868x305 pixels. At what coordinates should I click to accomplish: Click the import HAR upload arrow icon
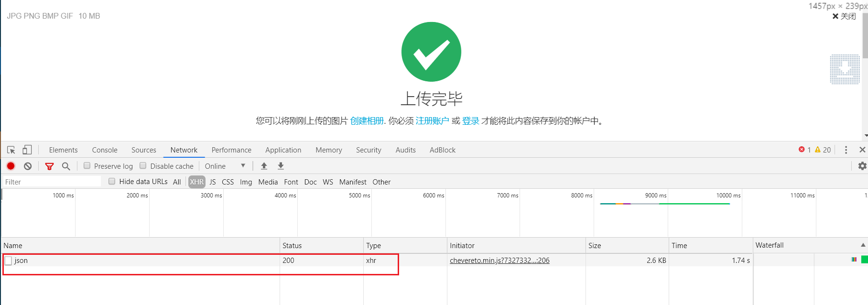[264, 166]
